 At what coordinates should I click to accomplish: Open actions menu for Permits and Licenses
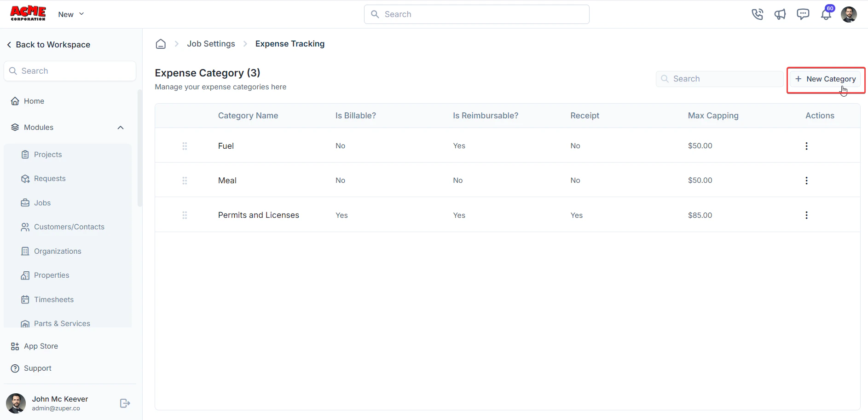pyautogui.click(x=806, y=215)
